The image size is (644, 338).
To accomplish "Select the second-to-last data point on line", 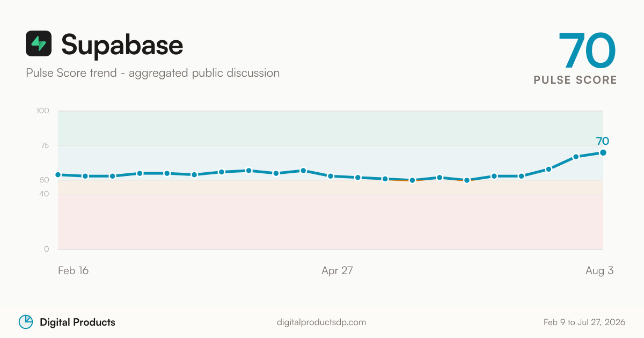I will click(575, 157).
